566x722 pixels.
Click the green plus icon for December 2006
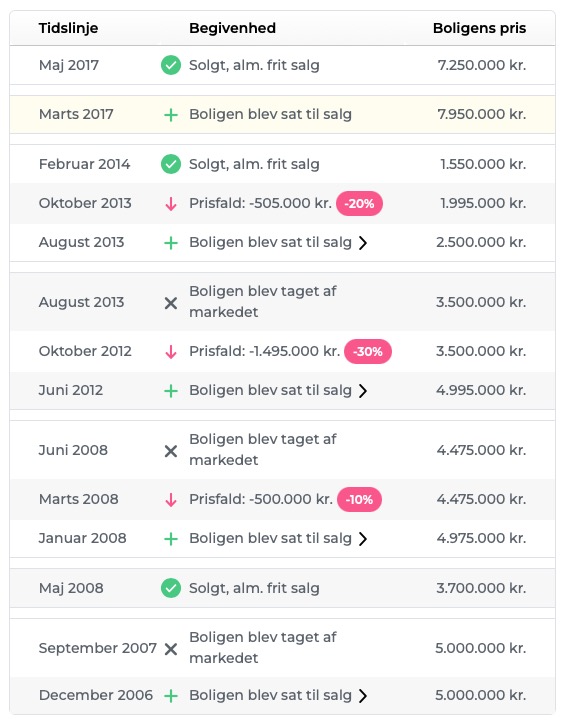pos(171,696)
